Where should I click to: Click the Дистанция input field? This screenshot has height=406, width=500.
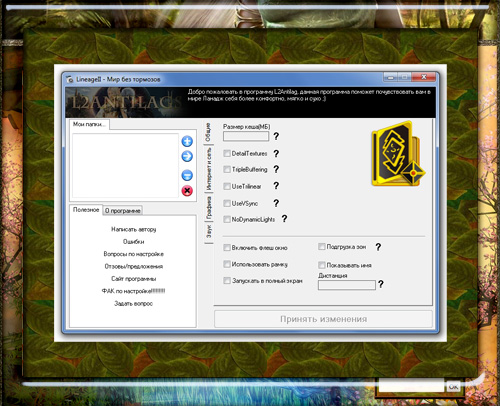[347, 285]
